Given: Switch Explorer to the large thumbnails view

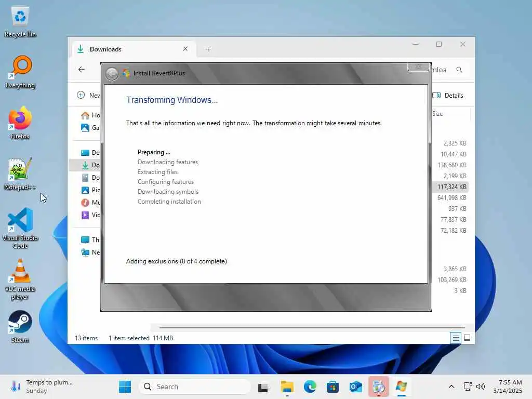Looking at the screenshot, I should tap(467, 338).
